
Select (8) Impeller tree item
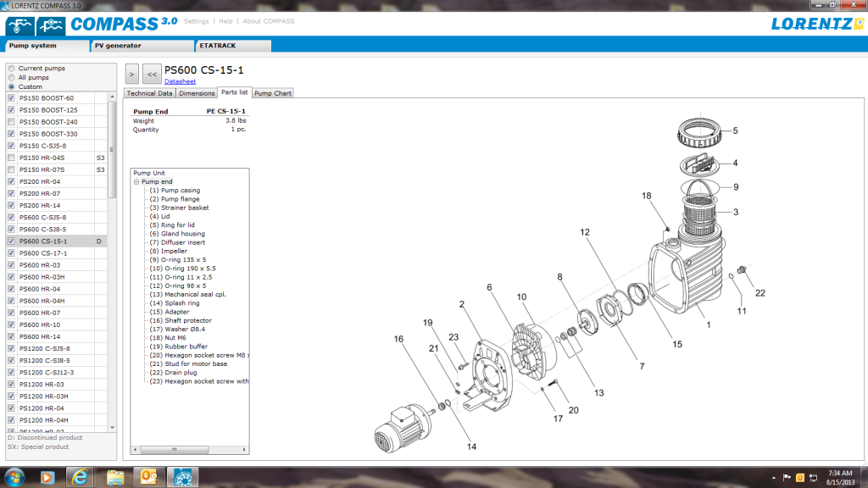[169, 251]
